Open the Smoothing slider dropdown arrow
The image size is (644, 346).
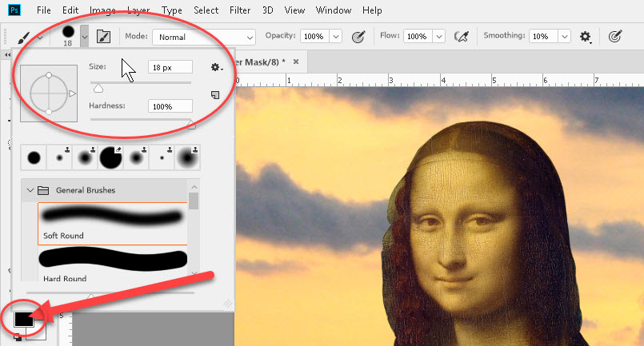pos(565,37)
